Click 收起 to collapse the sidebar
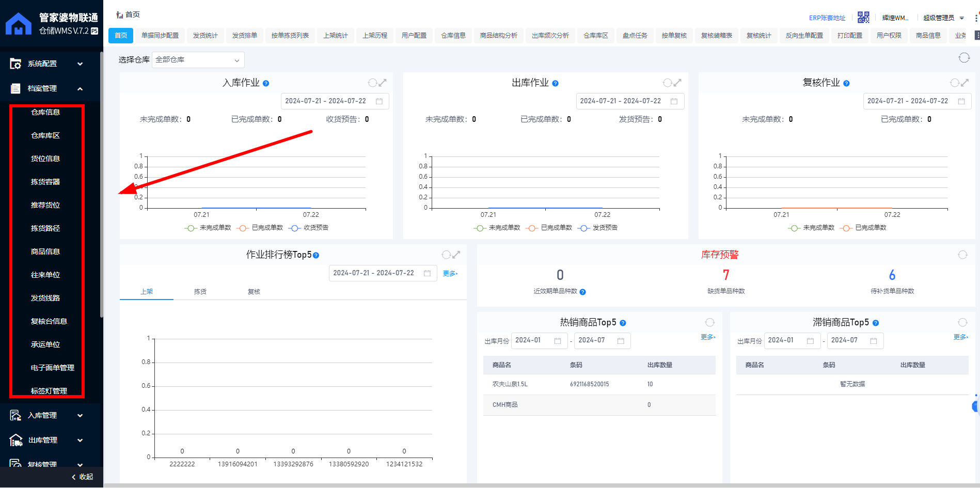Screen dimensions: 980x488 point(83,477)
